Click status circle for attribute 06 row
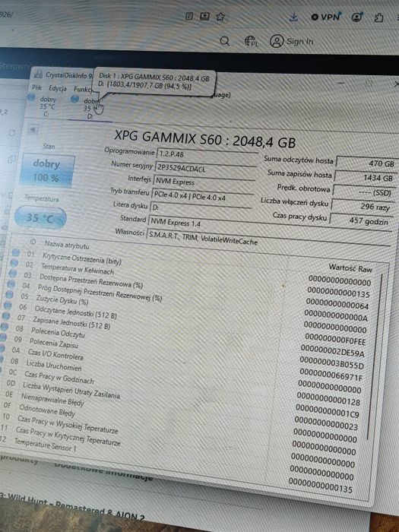Screen dimensions: 399x532 pos(8,305)
